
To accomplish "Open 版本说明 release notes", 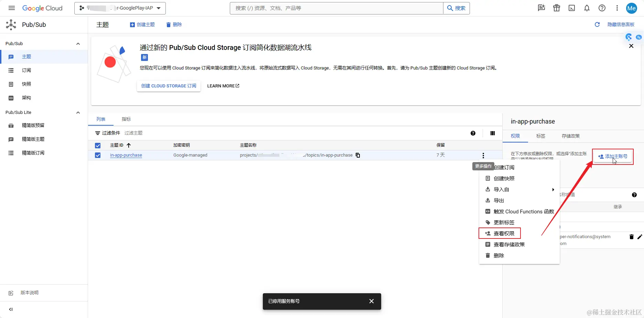I will [x=44, y=293].
